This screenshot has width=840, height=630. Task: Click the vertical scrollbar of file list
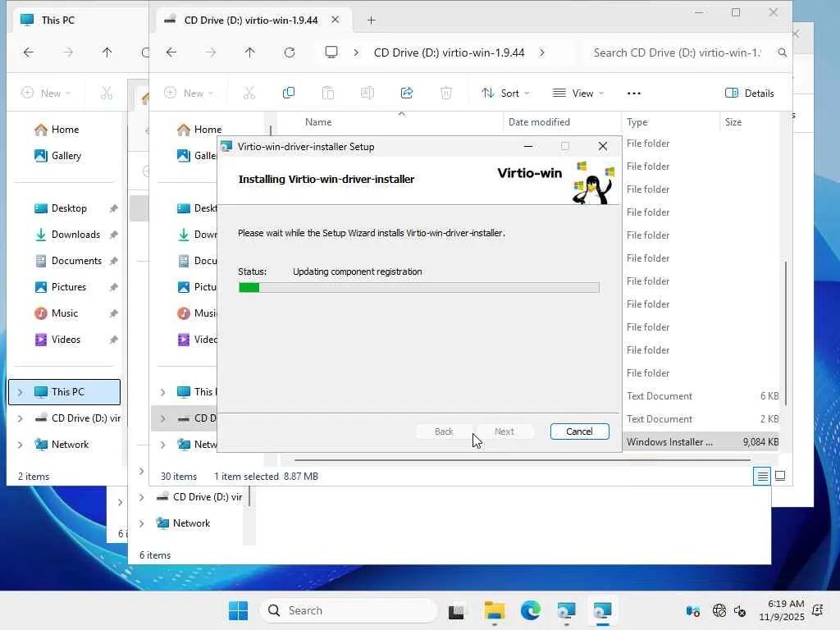click(786, 333)
